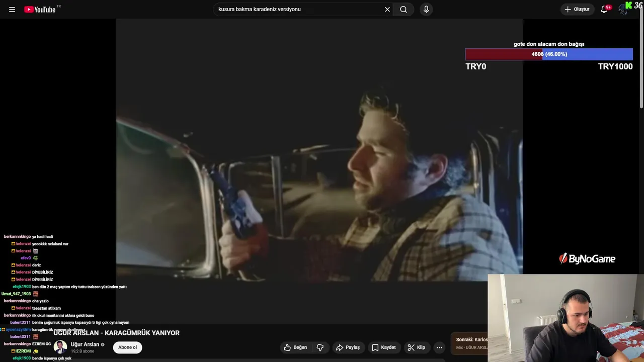
Task: Open the notifications bell
Action: click(x=605, y=10)
